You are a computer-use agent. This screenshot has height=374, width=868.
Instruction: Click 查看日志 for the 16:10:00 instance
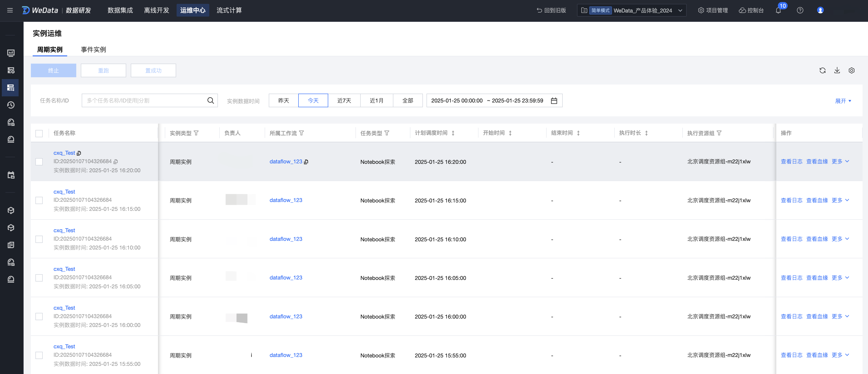click(791, 239)
